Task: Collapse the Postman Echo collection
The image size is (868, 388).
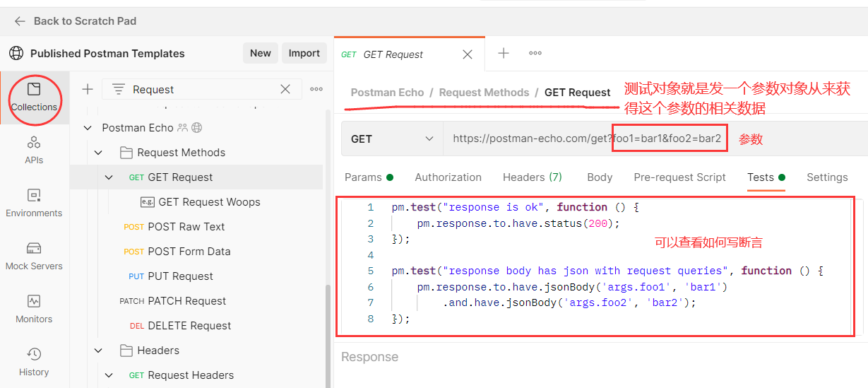Action: click(x=88, y=128)
